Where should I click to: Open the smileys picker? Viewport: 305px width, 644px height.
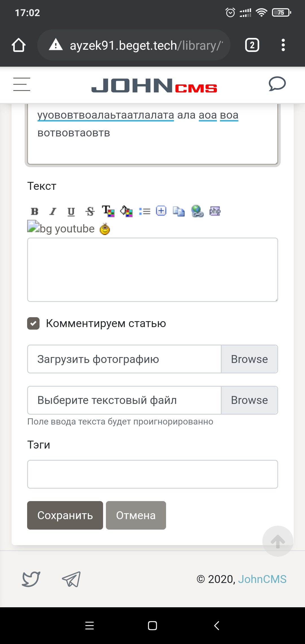point(105,229)
